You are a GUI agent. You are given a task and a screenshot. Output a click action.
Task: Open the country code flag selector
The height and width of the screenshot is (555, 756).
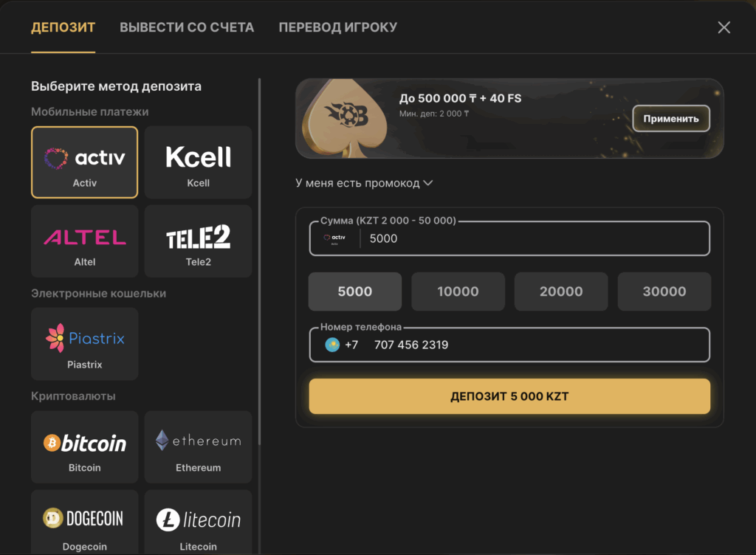(332, 345)
